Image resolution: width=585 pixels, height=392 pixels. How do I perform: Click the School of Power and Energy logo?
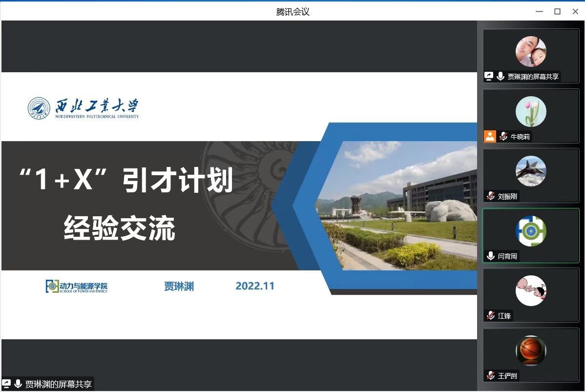point(77,287)
